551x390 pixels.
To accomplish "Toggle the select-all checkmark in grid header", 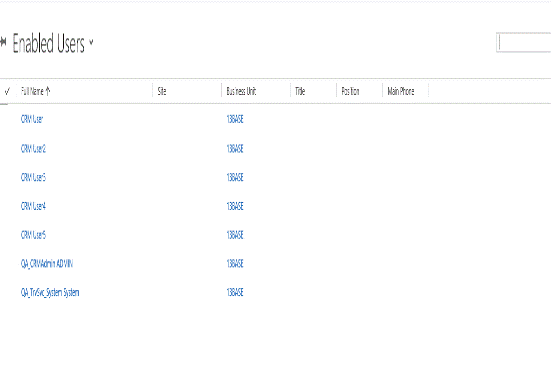I will (7, 92).
